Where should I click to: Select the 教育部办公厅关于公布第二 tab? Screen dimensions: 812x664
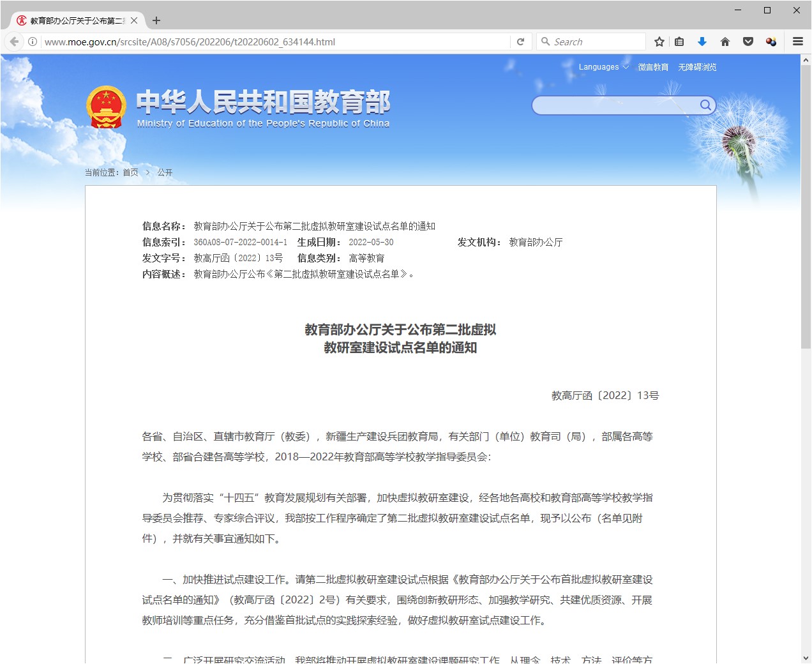pos(77,20)
